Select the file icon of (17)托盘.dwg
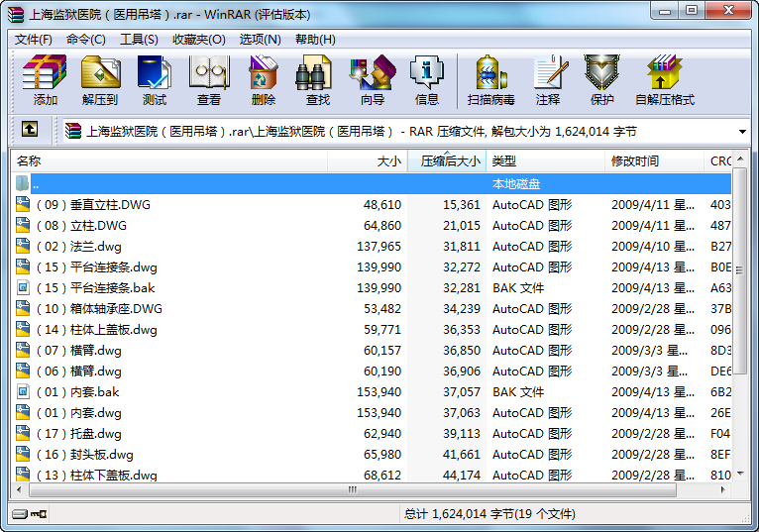The image size is (759, 532). click(23, 433)
